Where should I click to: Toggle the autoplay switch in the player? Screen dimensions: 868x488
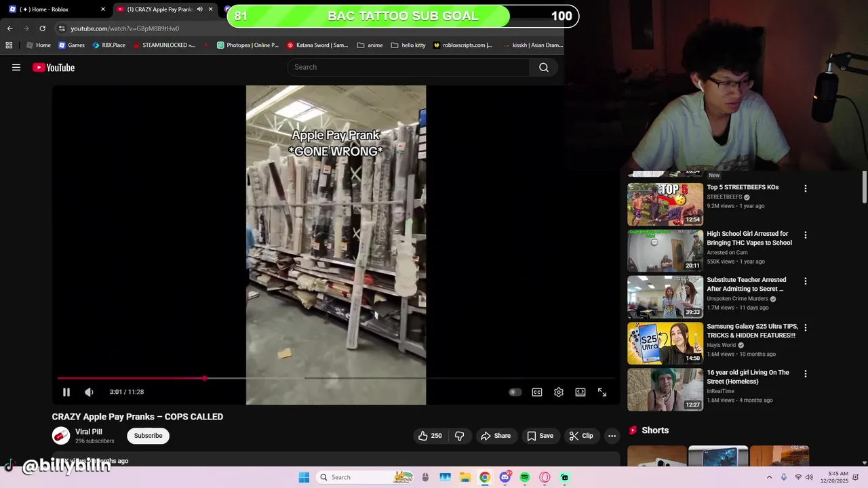tap(515, 392)
